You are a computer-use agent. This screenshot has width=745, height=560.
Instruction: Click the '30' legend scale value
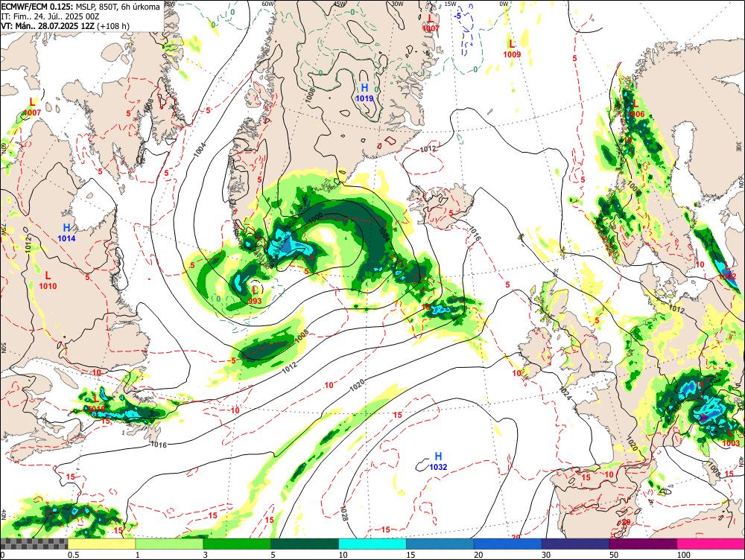click(x=546, y=555)
